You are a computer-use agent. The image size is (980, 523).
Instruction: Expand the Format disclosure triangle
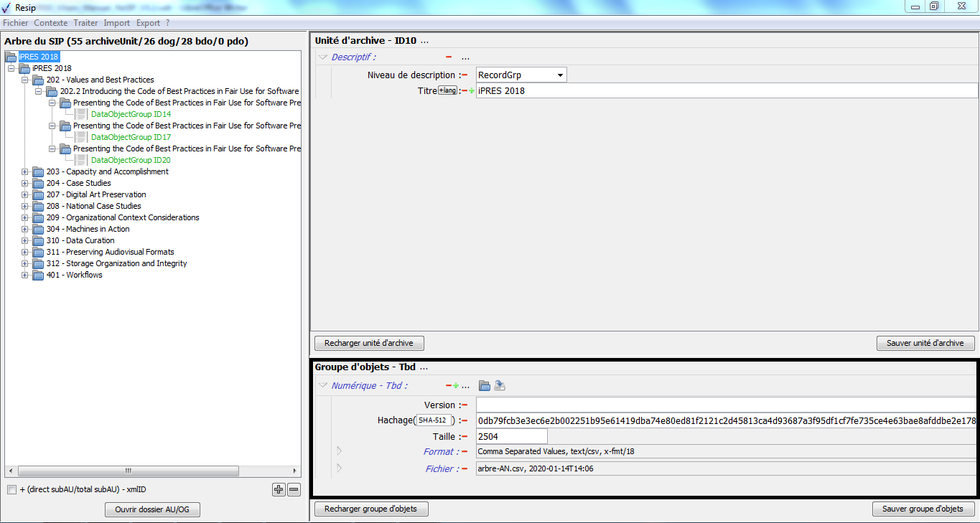340,451
